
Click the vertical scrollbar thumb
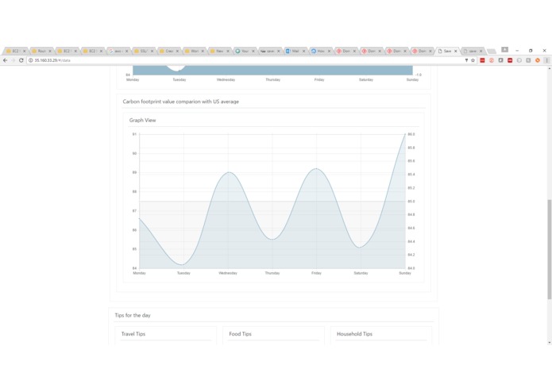[x=549, y=249]
